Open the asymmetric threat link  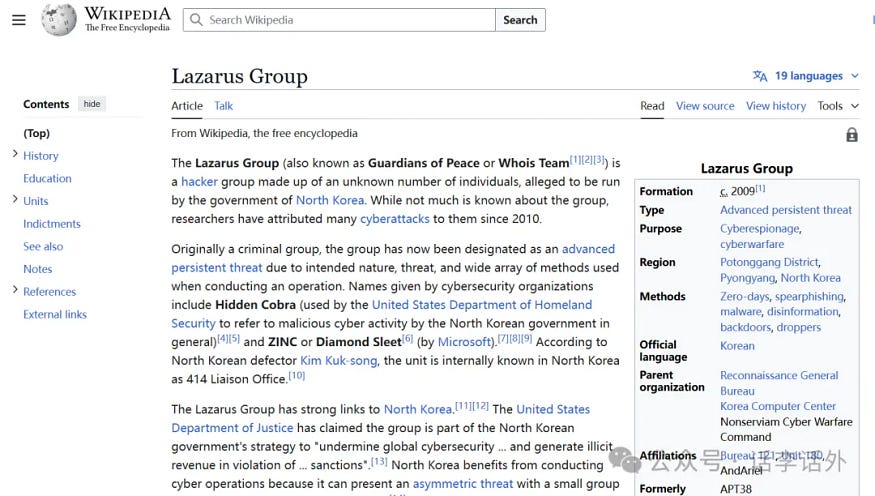(463, 484)
